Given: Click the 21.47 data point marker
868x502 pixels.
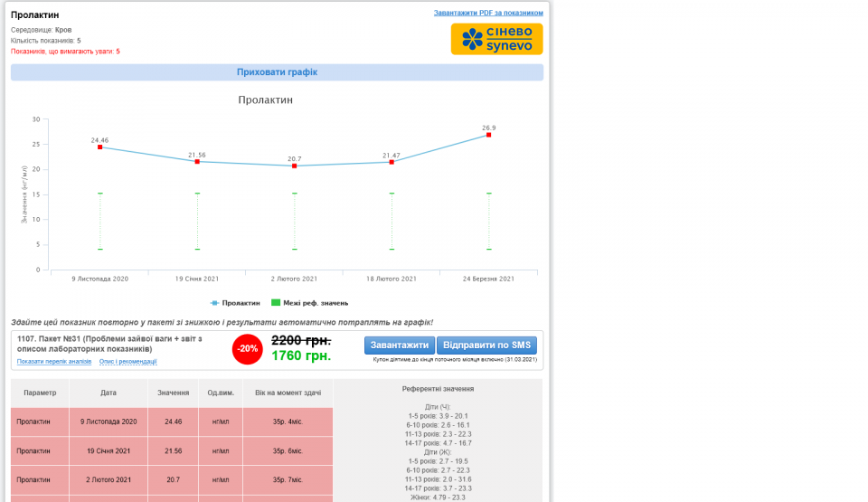Looking at the screenshot, I should (392, 162).
